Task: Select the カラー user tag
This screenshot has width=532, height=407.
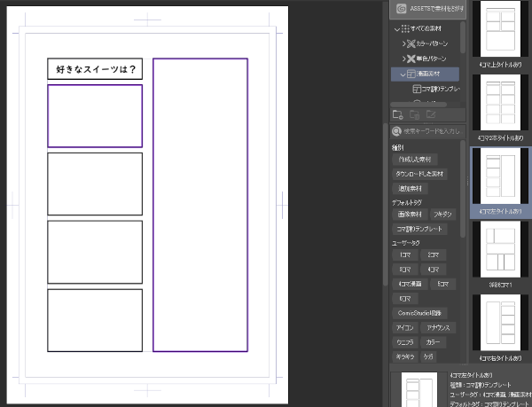Action: [x=433, y=342]
